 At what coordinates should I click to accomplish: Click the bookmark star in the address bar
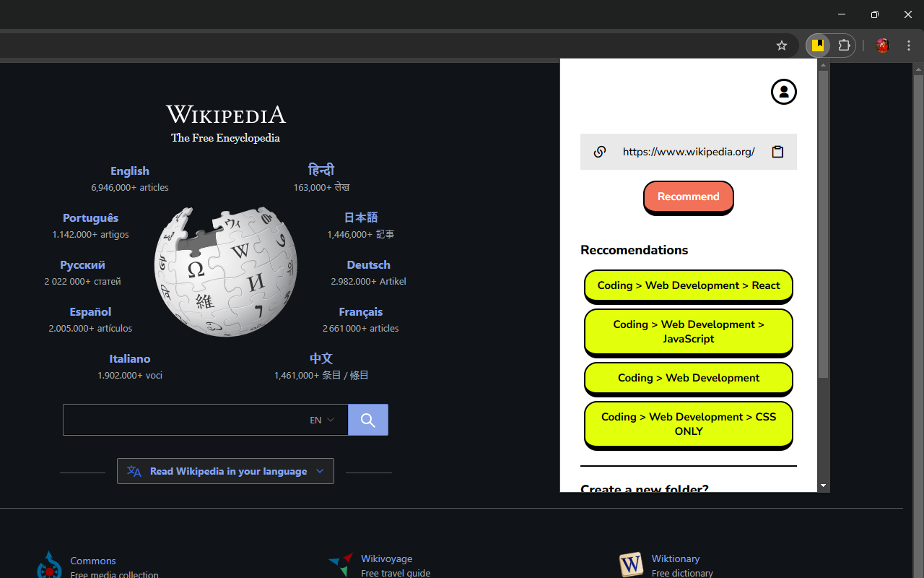781,45
